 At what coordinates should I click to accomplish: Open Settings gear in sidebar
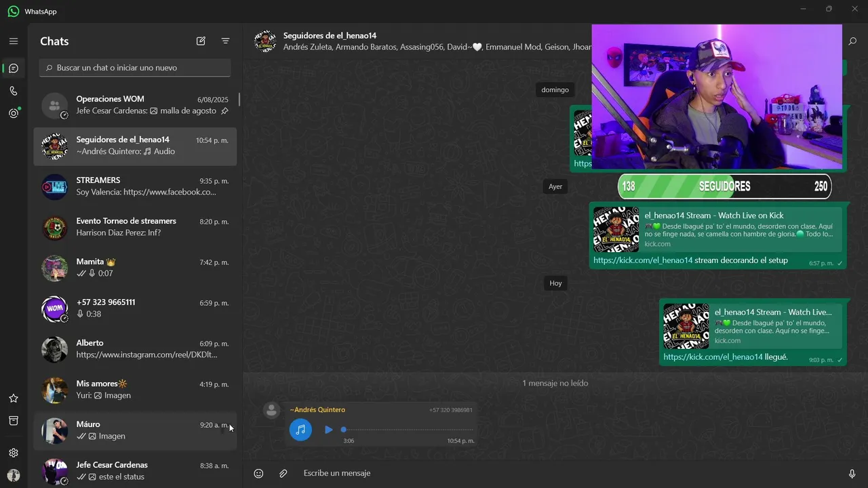(x=14, y=453)
